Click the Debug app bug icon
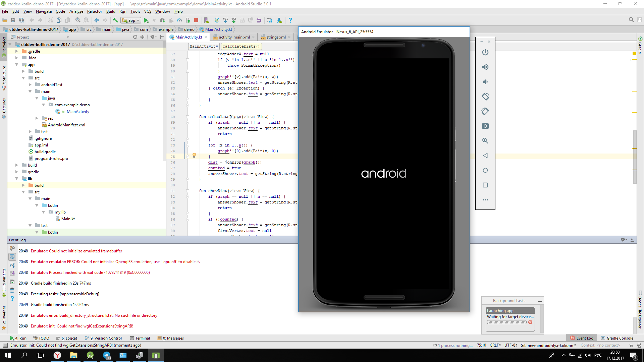 pyautogui.click(x=162, y=20)
